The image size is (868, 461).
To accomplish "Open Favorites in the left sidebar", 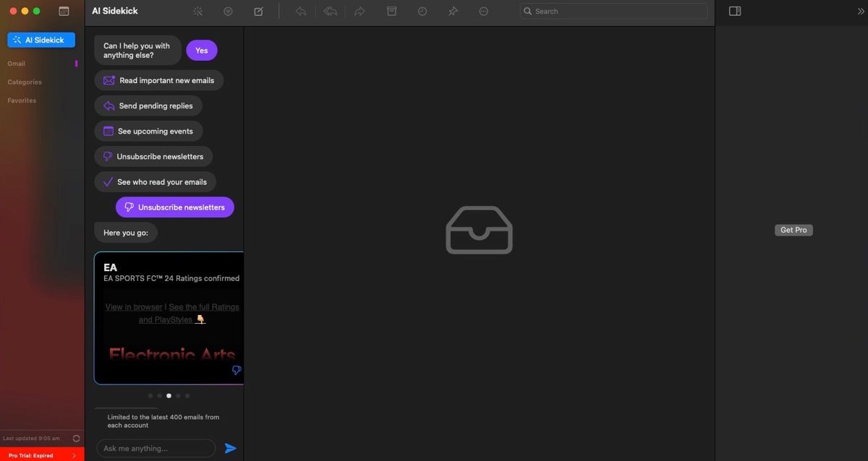I will [x=21, y=100].
